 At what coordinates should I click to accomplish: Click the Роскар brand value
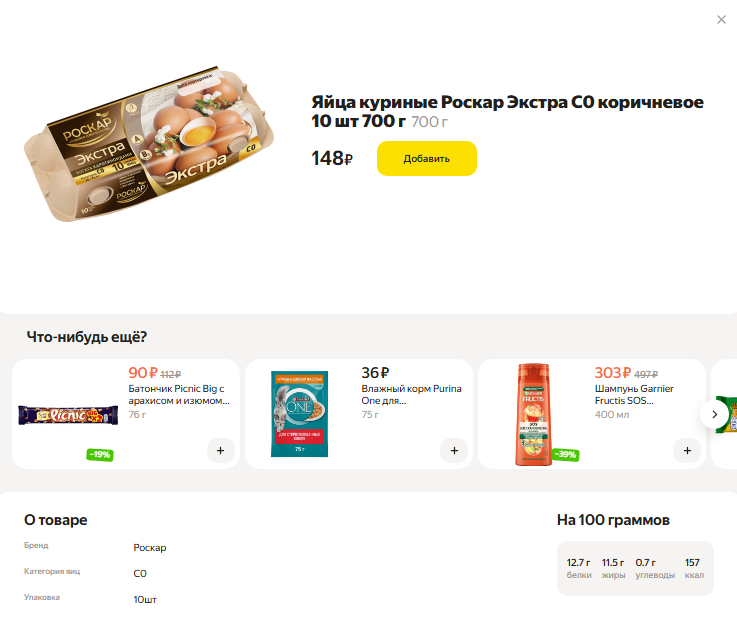tap(150, 548)
